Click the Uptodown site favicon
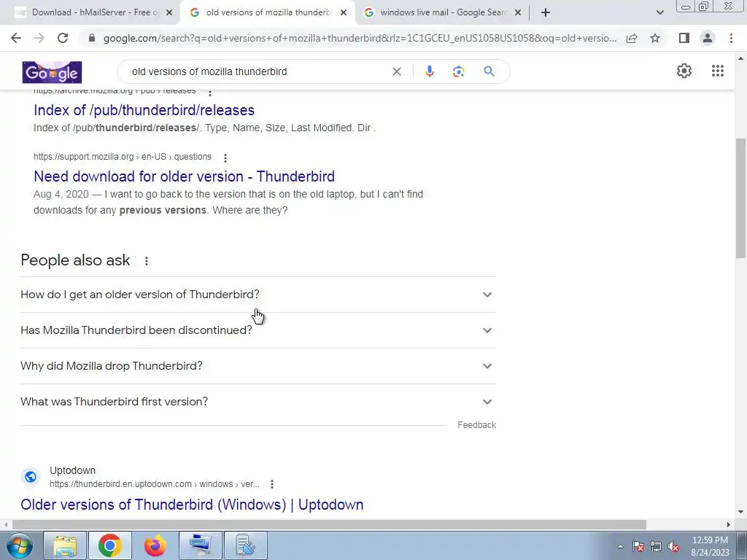The image size is (747, 560). point(31,477)
